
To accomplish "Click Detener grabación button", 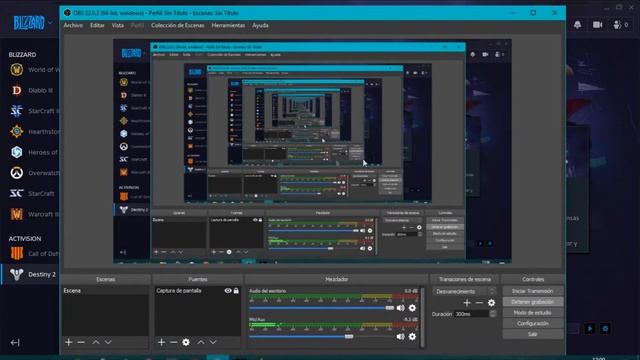I will coord(533,302).
